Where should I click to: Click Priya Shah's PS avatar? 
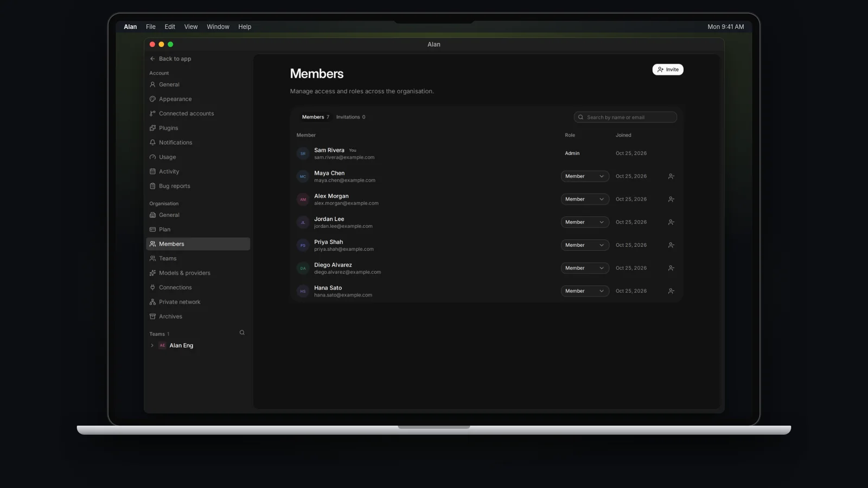coord(303,245)
